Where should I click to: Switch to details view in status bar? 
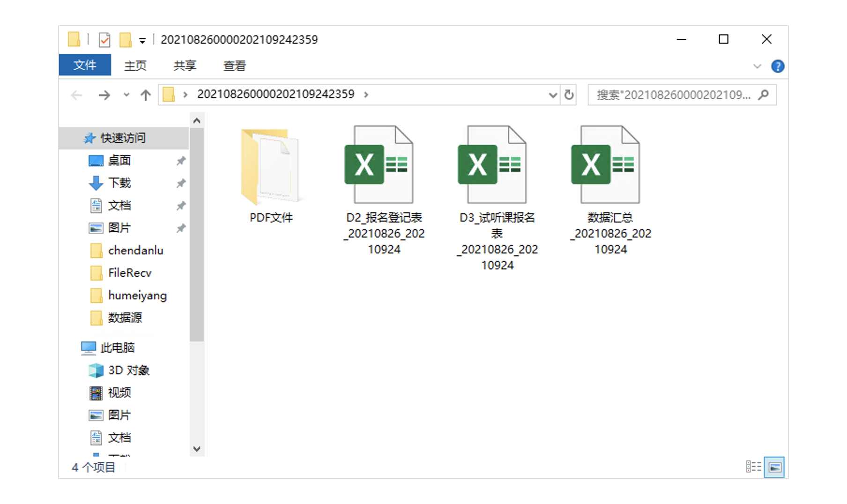(x=754, y=467)
